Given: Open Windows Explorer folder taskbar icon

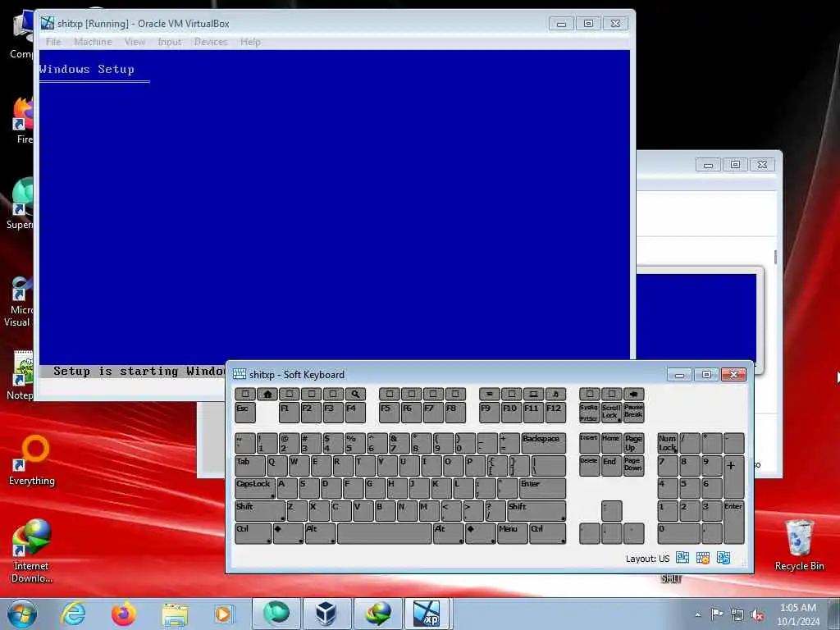Looking at the screenshot, I should pyautogui.click(x=175, y=615).
